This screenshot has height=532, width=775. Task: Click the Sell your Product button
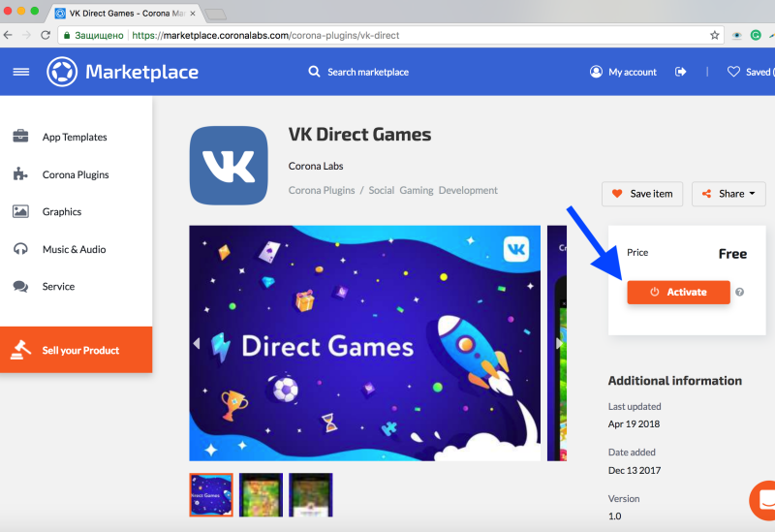[77, 350]
